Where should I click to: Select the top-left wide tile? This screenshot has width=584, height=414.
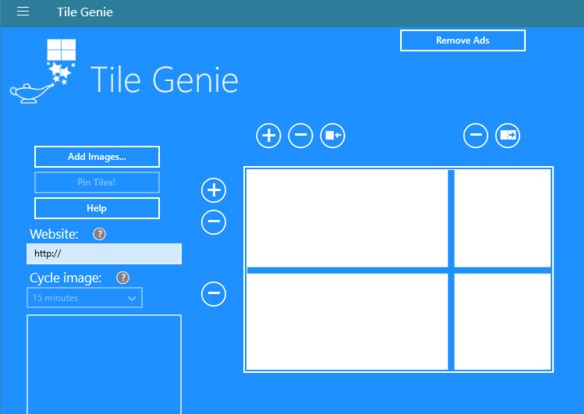coord(347,218)
